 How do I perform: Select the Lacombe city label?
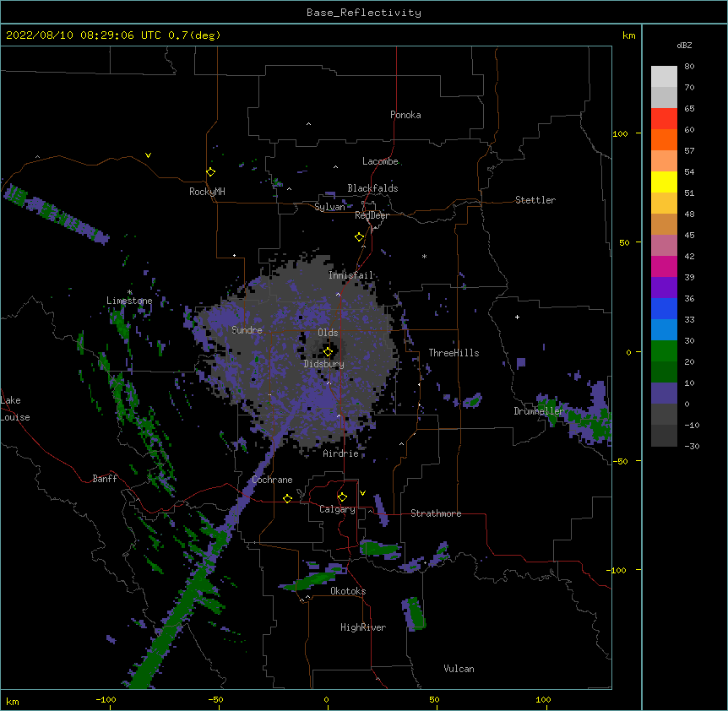380,161
